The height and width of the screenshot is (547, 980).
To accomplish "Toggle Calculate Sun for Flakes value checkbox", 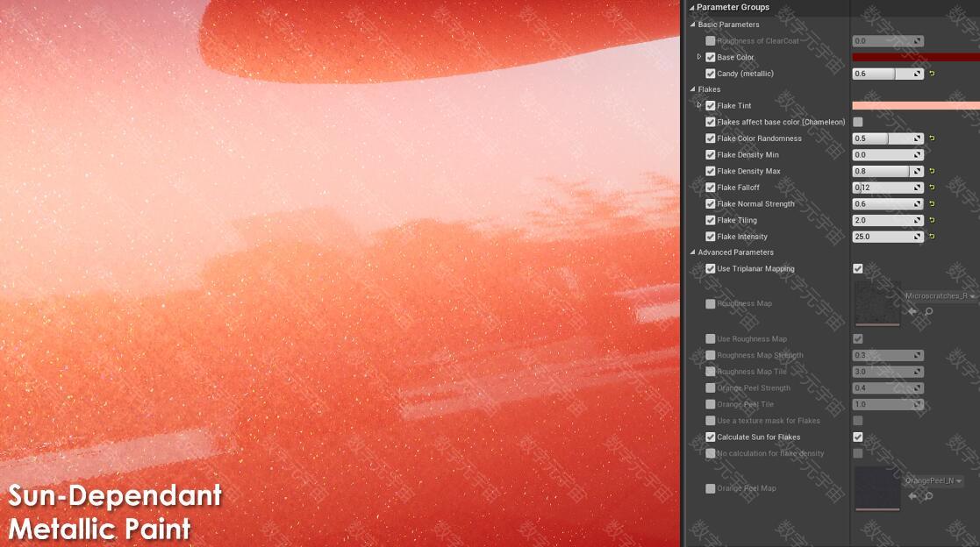I will point(857,437).
